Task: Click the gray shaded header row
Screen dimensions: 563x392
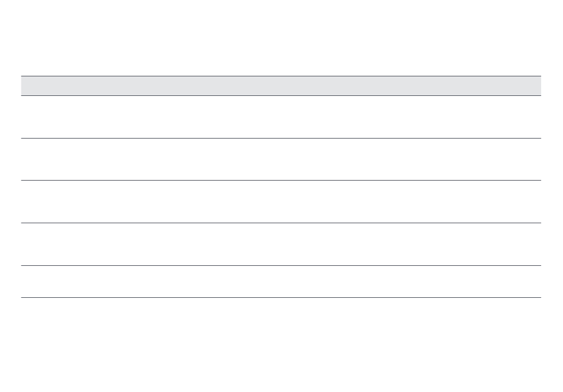Action: click(x=281, y=86)
